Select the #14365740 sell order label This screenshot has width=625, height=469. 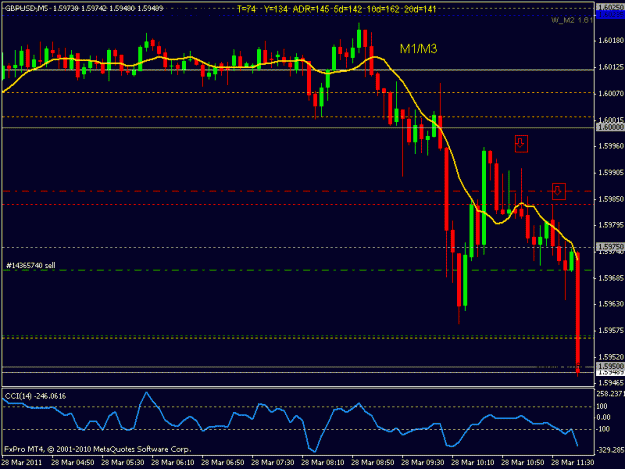pyautogui.click(x=31, y=265)
